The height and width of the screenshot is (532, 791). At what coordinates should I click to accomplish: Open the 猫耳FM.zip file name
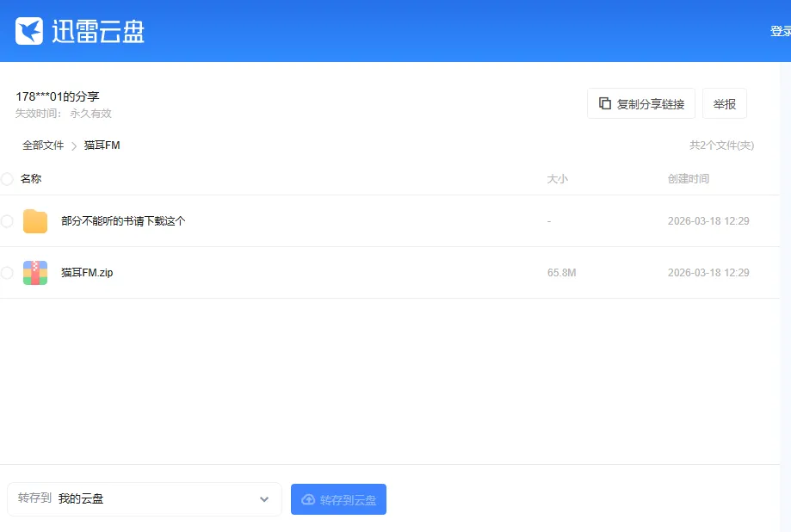click(x=87, y=273)
